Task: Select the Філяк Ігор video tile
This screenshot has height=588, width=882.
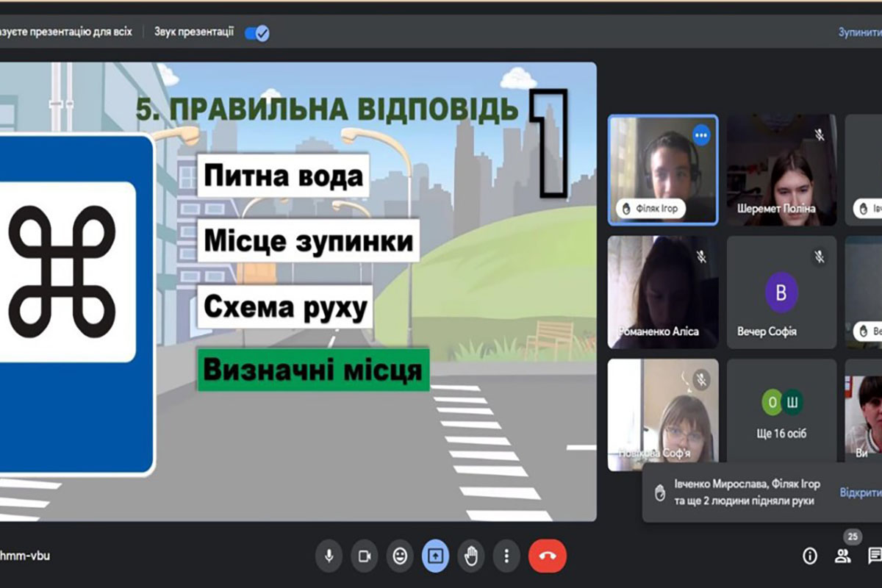Action: 663,170
